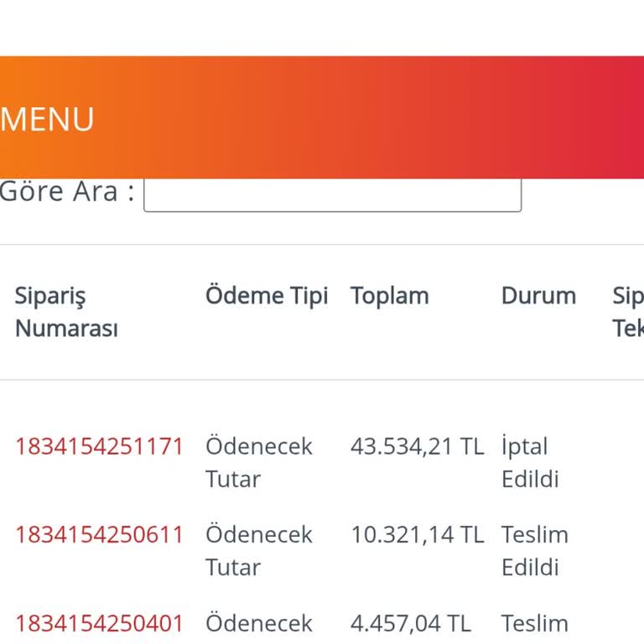Sort by Ödeme Tipi column header
644x644 pixels.
coord(267,296)
